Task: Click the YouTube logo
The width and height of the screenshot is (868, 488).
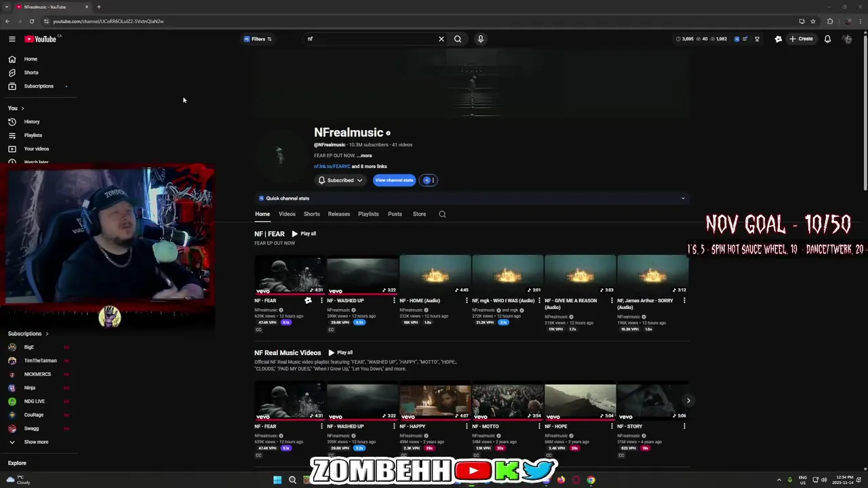Action: pyautogui.click(x=42, y=39)
